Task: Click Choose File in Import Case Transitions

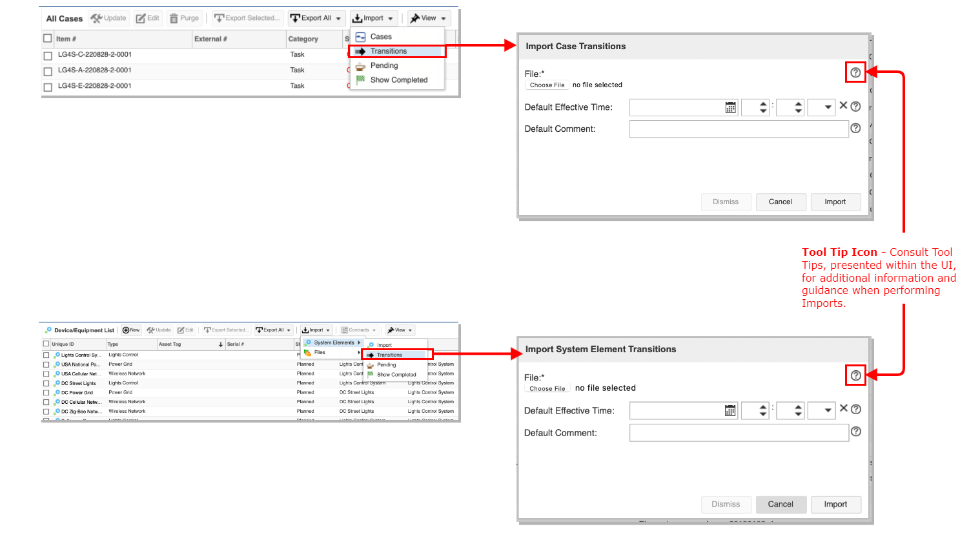Action: pos(547,85)
